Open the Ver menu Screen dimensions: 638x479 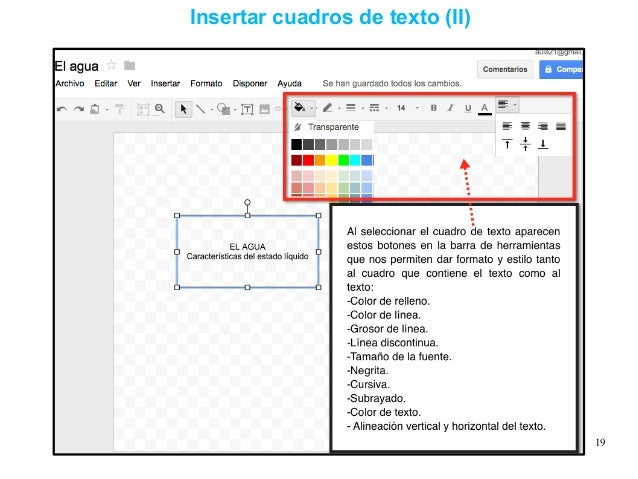tap(134, 83)
